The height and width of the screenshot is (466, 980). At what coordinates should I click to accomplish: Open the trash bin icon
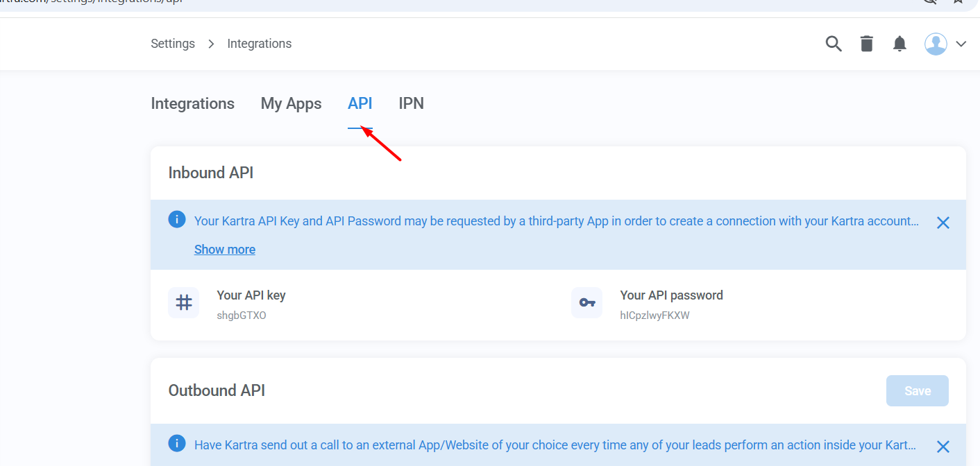[867, 44]
